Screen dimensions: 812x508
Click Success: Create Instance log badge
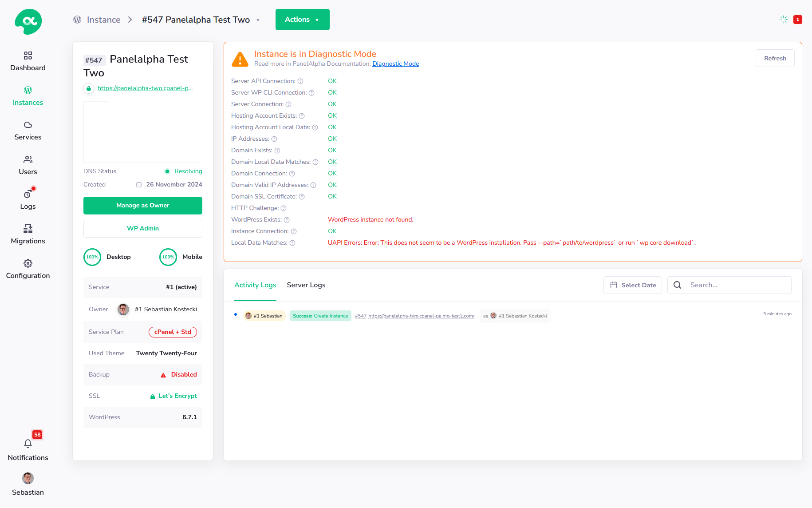coord(320,316)
